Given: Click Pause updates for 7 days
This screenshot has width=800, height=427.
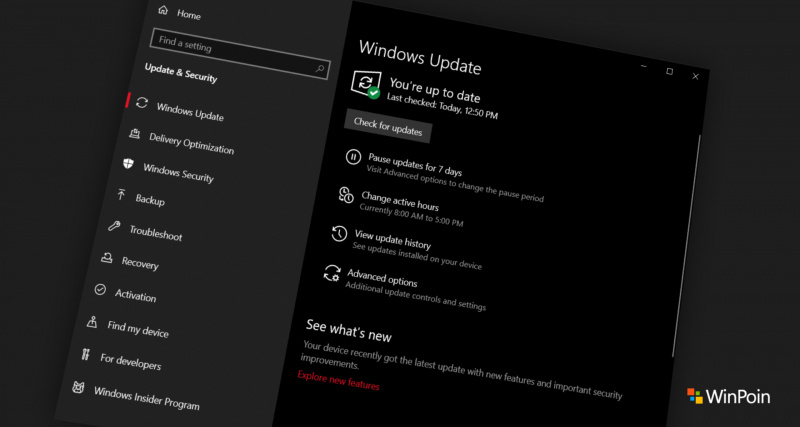Looking at the screenshot, I should [415, 164].
